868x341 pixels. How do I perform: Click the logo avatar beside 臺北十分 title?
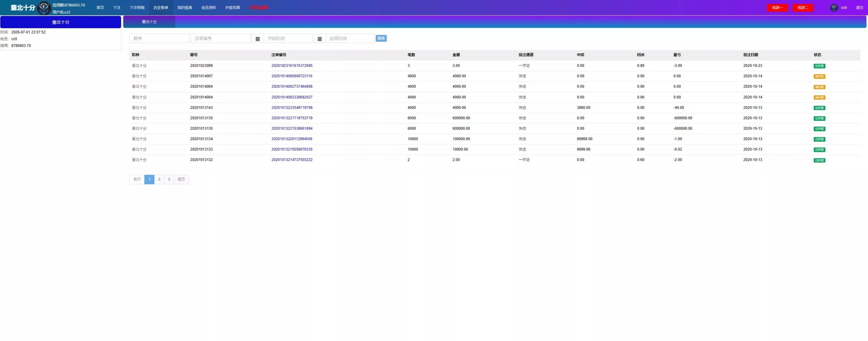pyautogui.click(x=44, y=8)
